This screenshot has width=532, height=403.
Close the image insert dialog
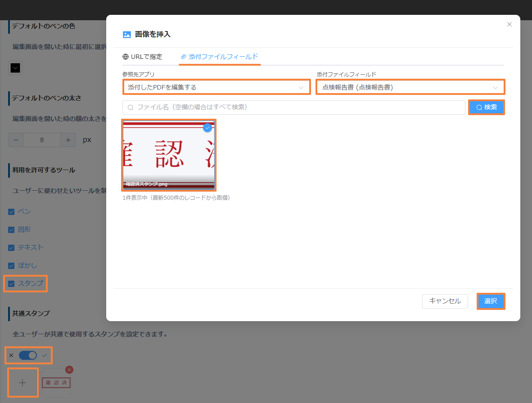(509, 24)
